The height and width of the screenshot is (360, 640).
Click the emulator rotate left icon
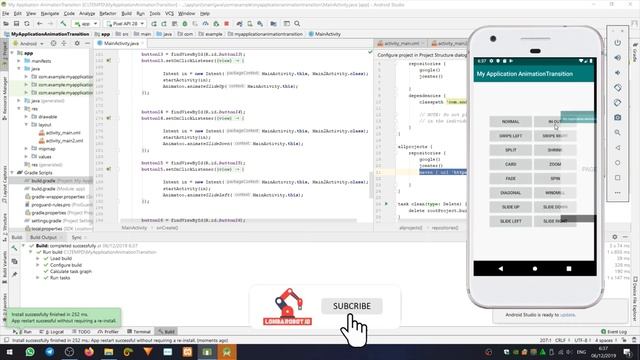click(x=618, y=88)
